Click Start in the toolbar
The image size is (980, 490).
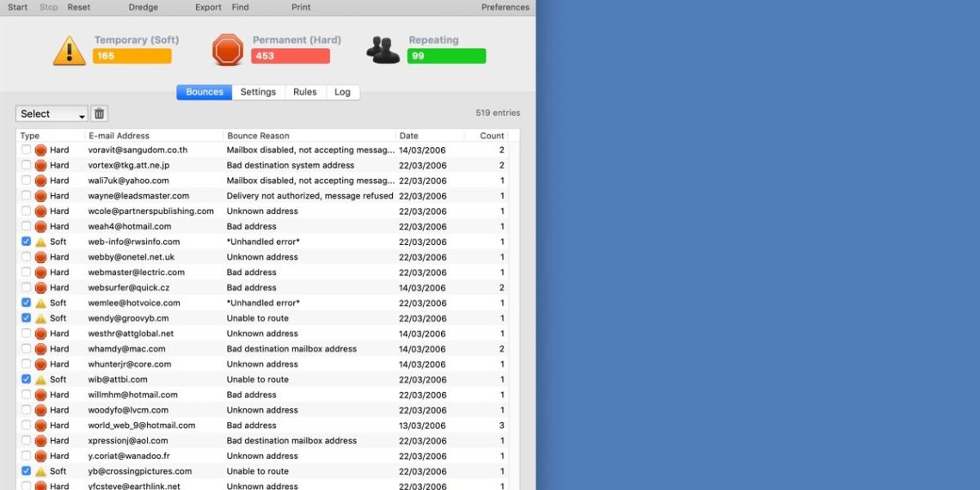[17, 7]
